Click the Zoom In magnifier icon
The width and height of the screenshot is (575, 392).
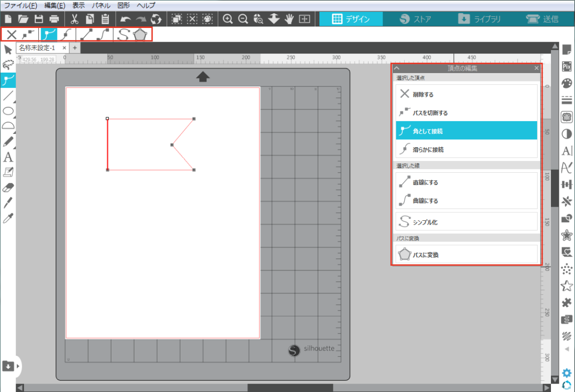(228, 19)
